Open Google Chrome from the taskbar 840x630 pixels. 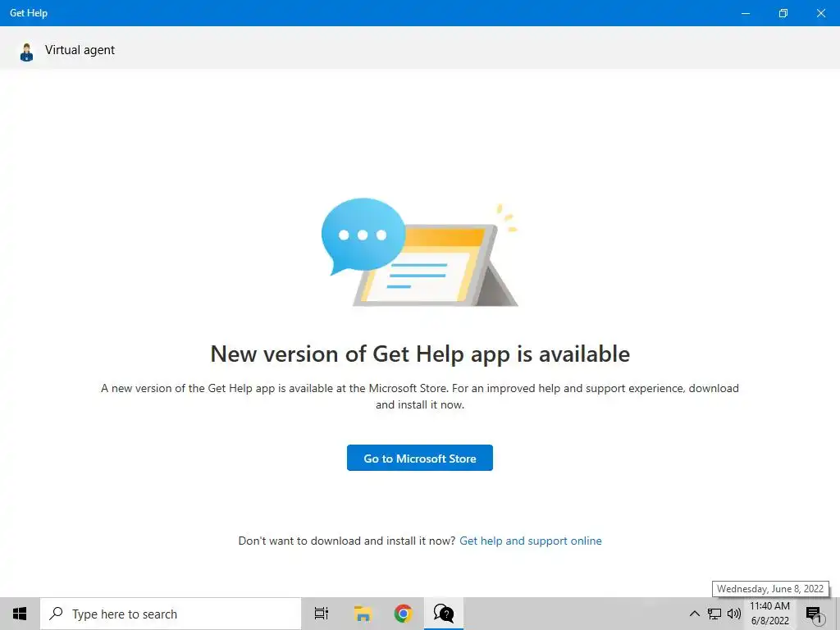pyautogui.click(x=403, y=614)
